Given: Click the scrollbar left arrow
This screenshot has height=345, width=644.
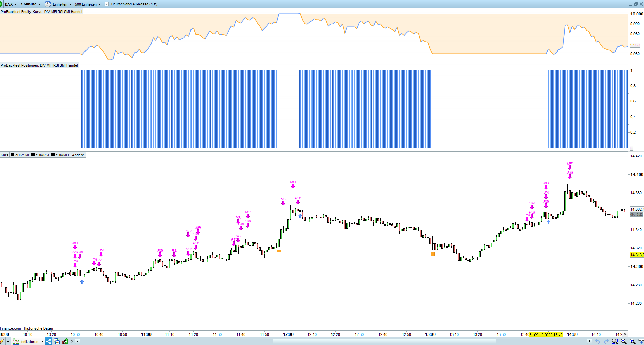Looking at the screenshot, I should [x=78, y=341].
